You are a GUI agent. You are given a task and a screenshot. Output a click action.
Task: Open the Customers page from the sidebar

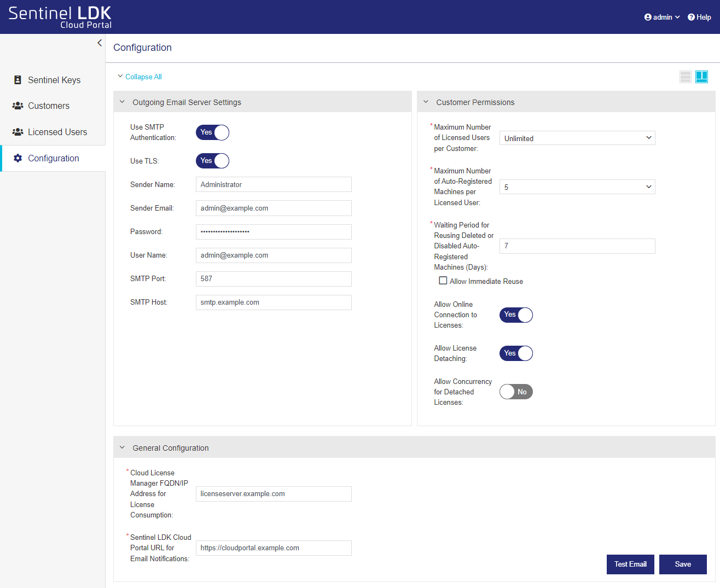click(49, 106)
